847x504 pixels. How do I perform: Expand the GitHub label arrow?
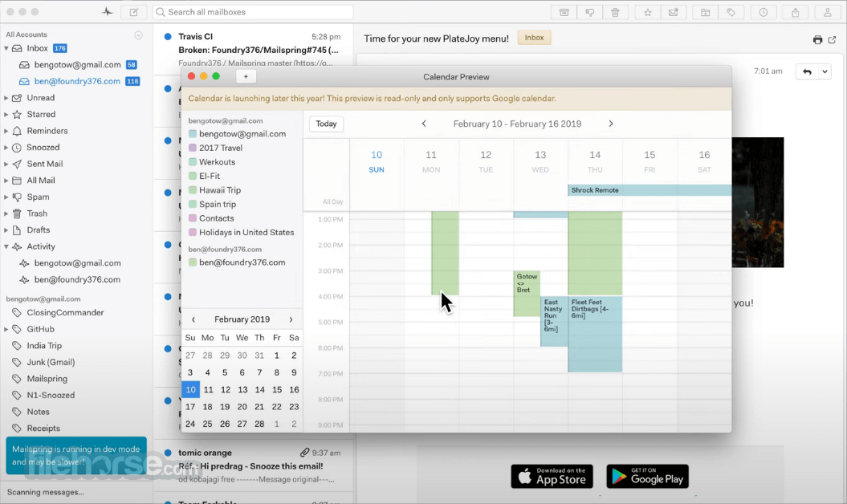tap(6, 329)
